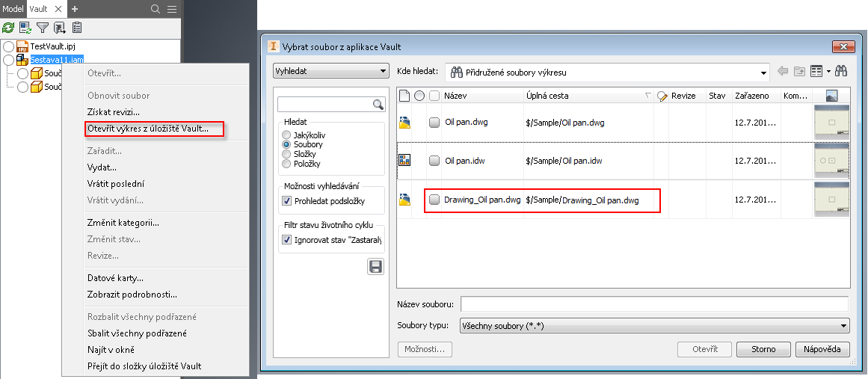Choose Datové karty... from context menu
Viewport: 868px width, 379px height.
point(115,278)
